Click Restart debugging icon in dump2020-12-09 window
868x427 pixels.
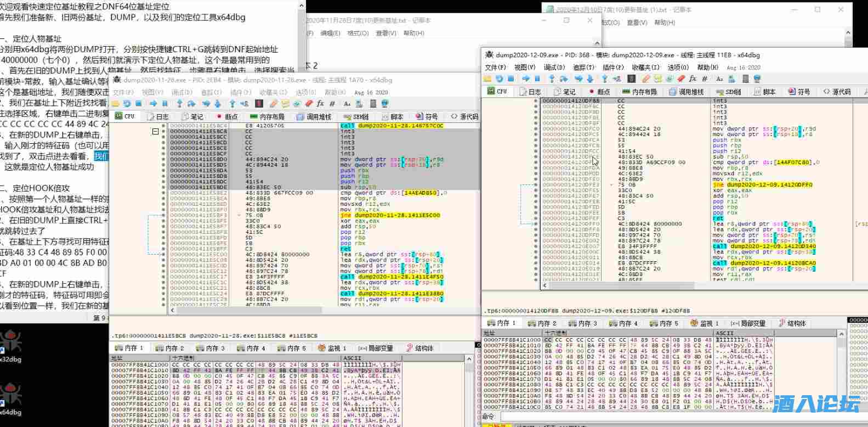click(500, 79)
